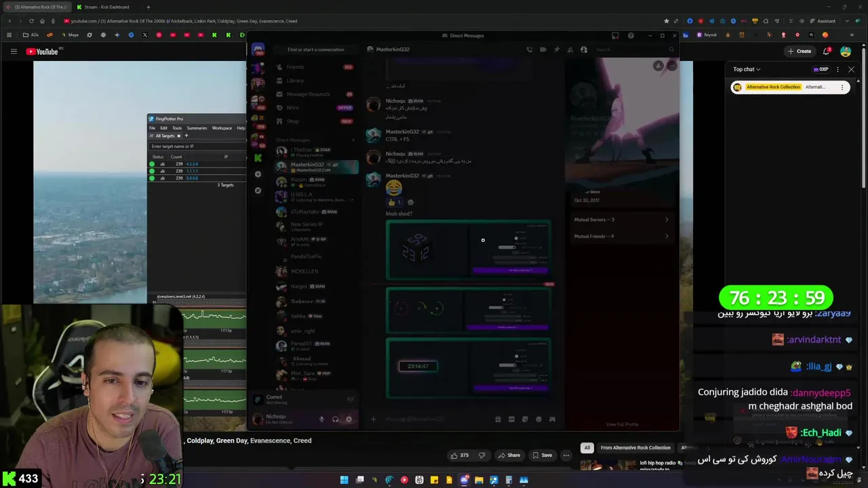Start a video call in Discord
Image resolution: width=868 pixels, height=488 pixels.
click(543, 49)
